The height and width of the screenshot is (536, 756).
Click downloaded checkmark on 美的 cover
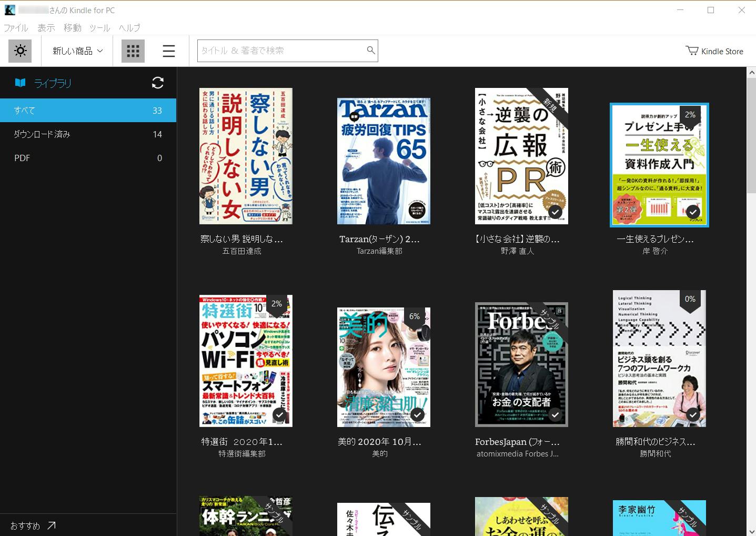click(417, 414)
